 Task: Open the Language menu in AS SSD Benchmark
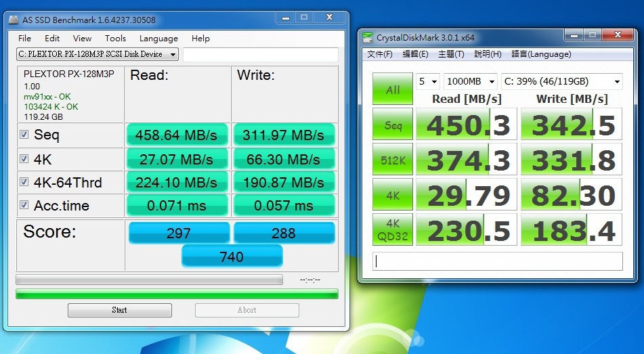pos(158,38)
